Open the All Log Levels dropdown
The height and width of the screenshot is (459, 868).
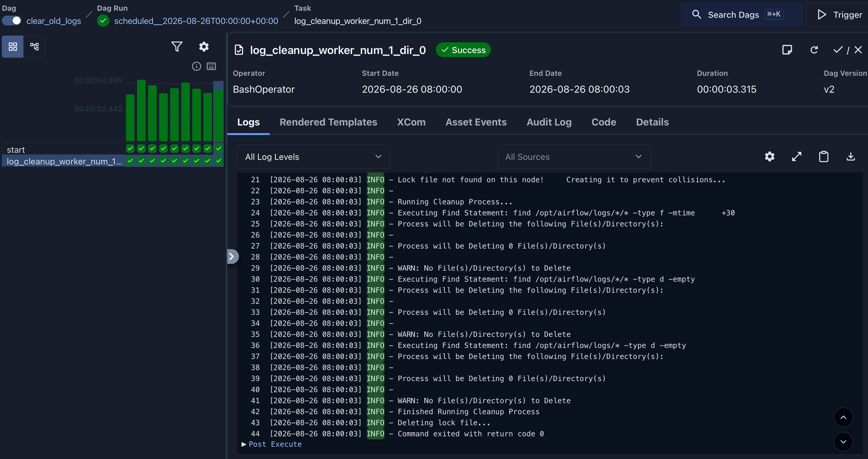tap(313, 156)
